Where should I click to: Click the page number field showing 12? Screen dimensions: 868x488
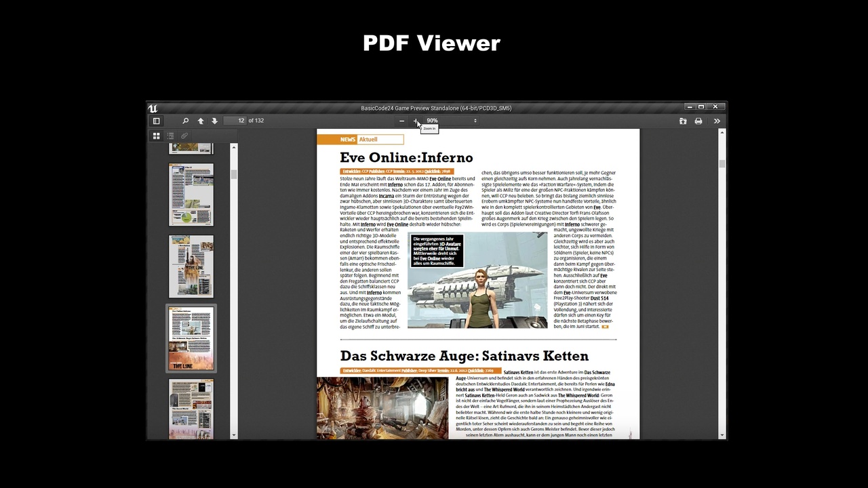[235, 121]
